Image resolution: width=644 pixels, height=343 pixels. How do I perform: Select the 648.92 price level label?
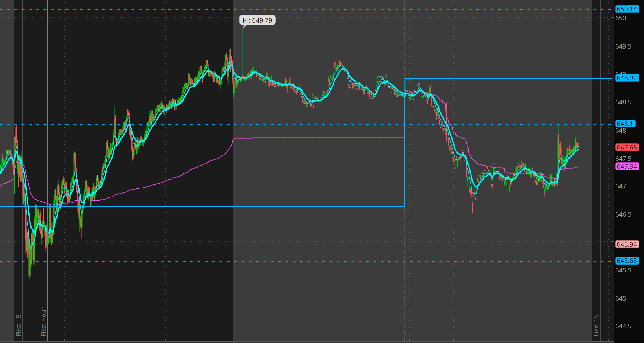pyautogui.click(x=627, y=78)
